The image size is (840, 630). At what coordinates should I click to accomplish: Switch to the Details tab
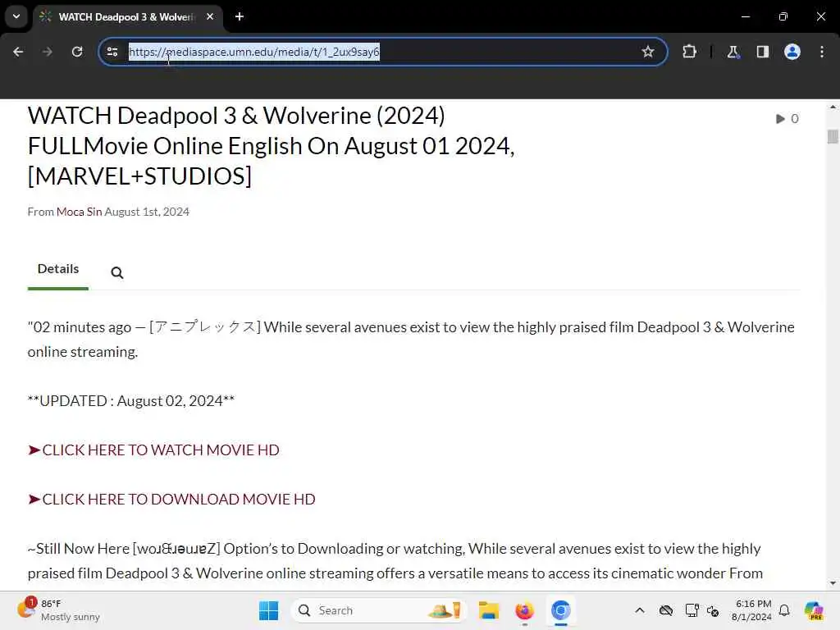click(58, 269)
